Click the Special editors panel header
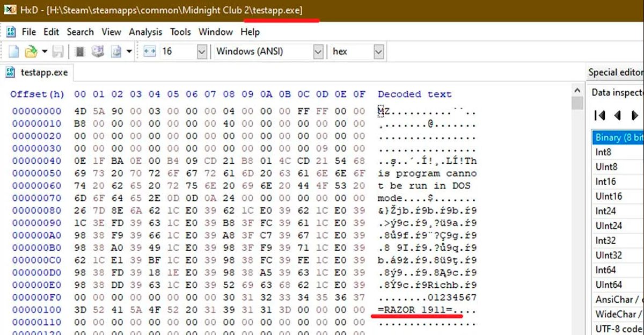Viewport: 644px width, 335px height. [x=616, y=72]
